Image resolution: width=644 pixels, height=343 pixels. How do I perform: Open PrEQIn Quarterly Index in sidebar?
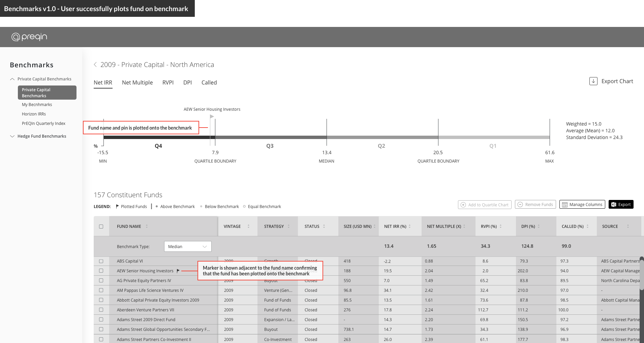coord(43,124)
